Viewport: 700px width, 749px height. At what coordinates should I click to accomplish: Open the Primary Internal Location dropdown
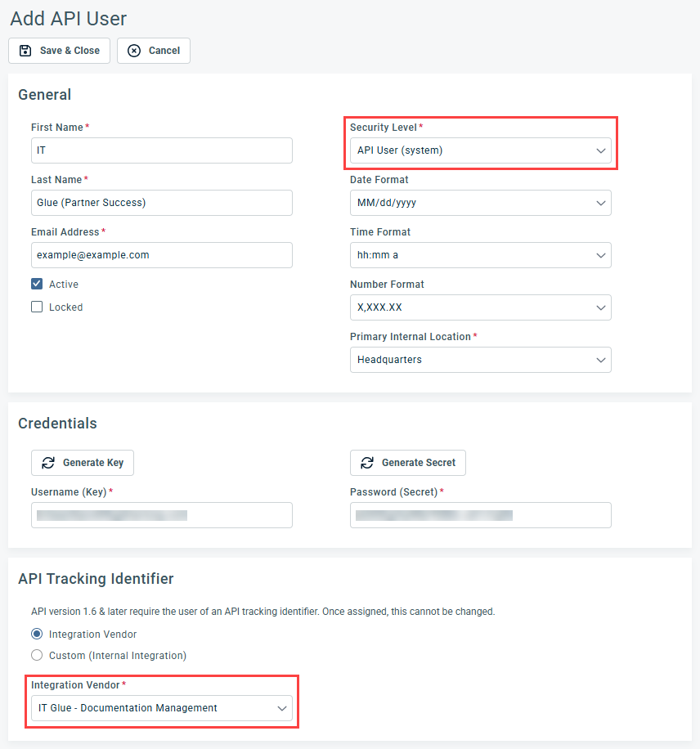pyautogui.click(x=480, y=360)
